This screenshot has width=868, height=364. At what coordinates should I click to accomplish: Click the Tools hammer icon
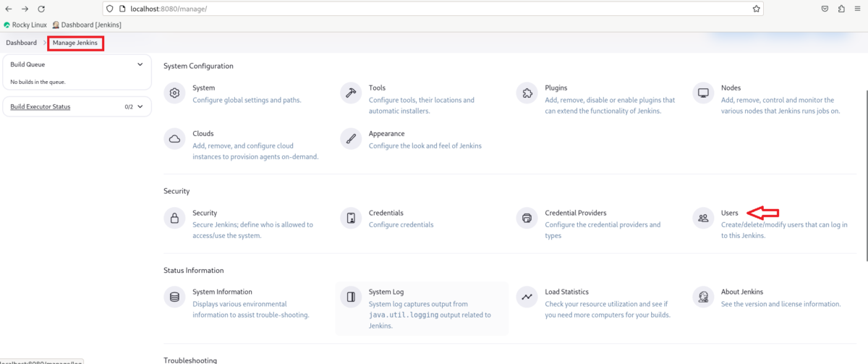(x=351, y=93)
